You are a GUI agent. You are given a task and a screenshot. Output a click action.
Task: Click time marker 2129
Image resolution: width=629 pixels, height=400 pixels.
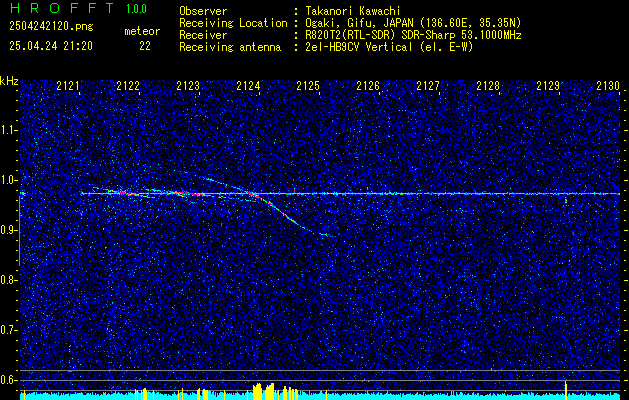tap(548, 86)
